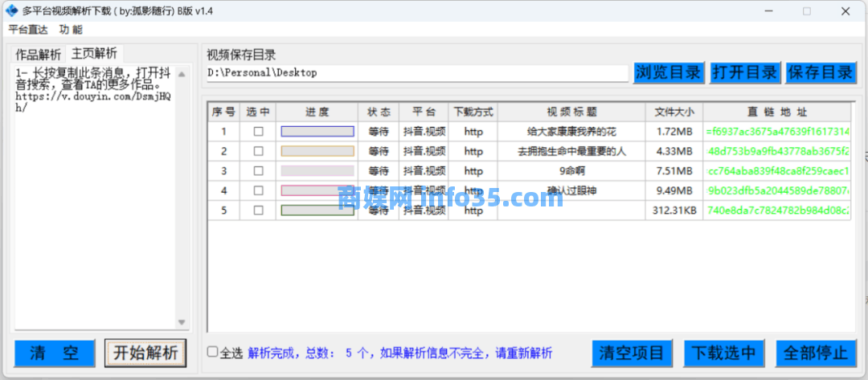Click the progress bar in row 2
The width and height of the screenshot is (868, 380).
tap(317, 151)
